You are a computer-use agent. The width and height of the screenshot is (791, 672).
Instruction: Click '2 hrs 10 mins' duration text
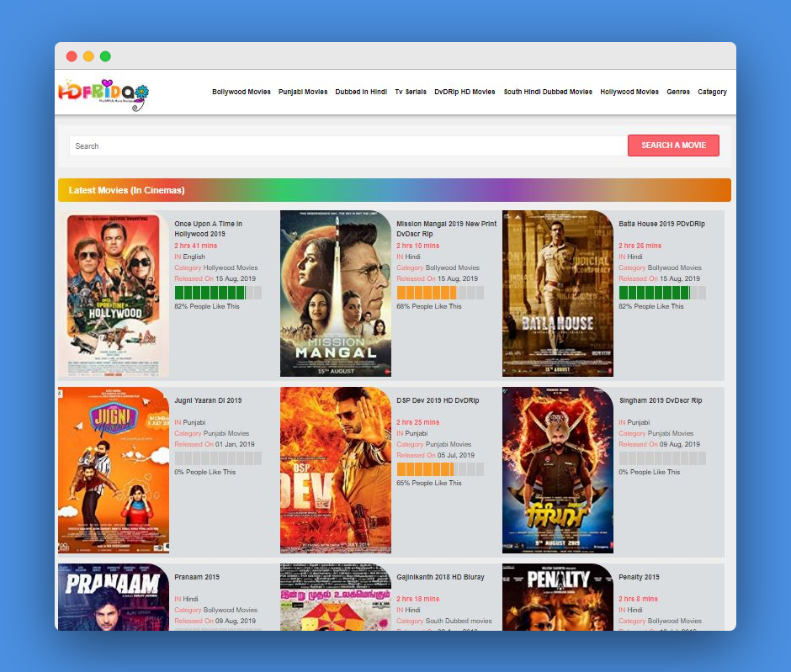click(x=417, y=246)
